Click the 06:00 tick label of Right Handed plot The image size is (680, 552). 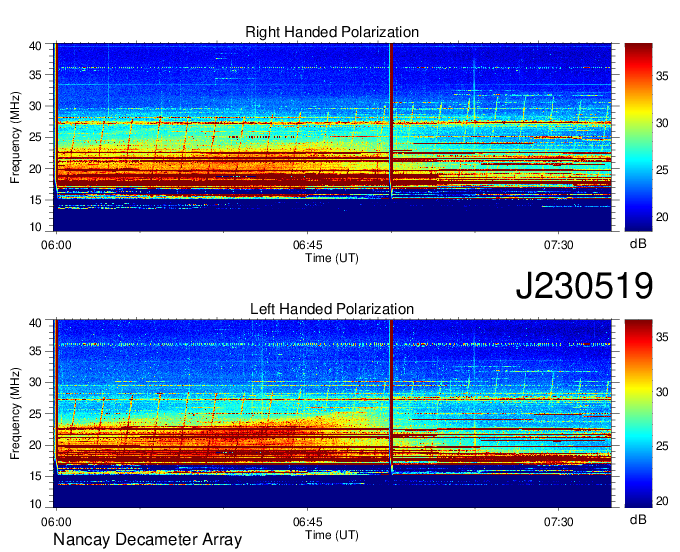(x=56, y=245)
